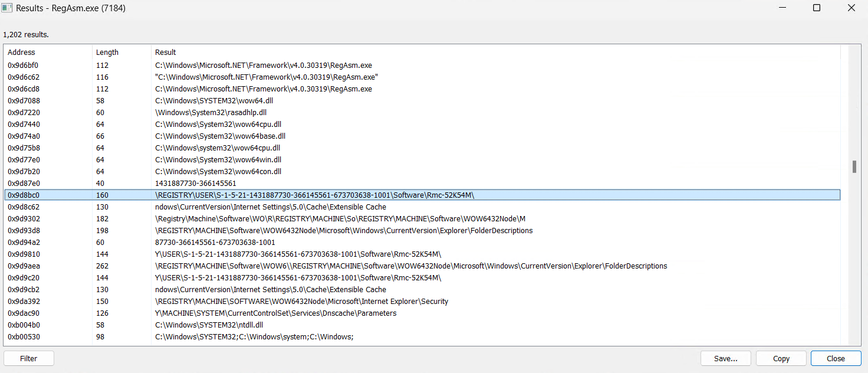
Task: Click the Close button at bottom right
Action: pos(835,358)
